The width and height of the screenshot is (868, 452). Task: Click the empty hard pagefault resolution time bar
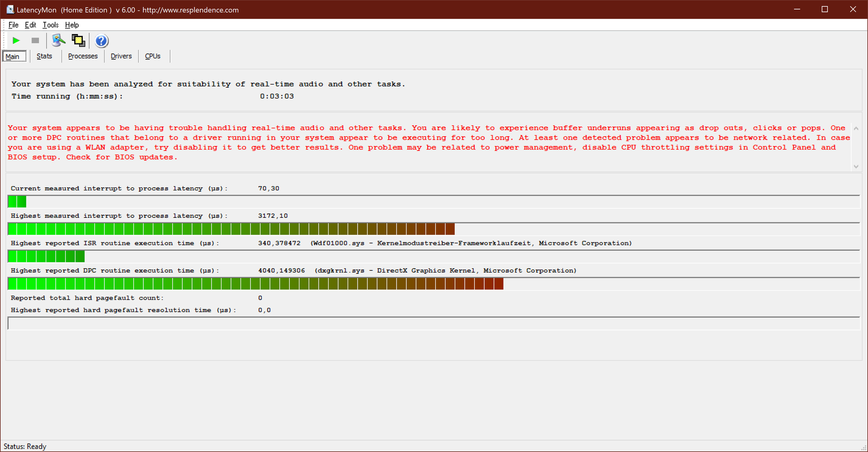click(x=434, y=323)
